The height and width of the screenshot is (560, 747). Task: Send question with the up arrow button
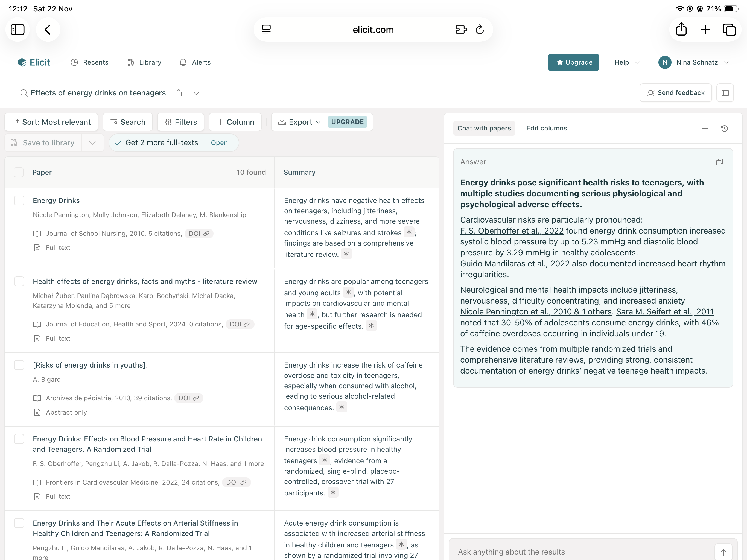pyautogui.click(x=723, y=552)
